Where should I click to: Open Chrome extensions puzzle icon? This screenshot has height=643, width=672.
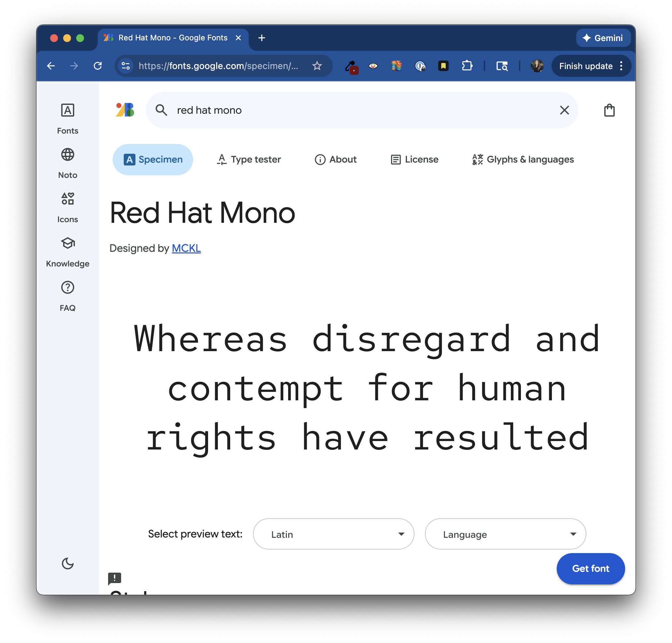(467, 66)
